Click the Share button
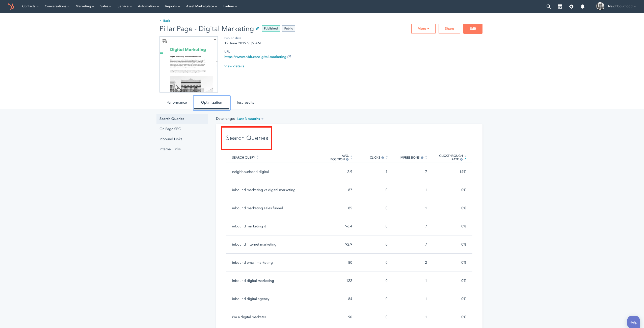 coord(449,28)
